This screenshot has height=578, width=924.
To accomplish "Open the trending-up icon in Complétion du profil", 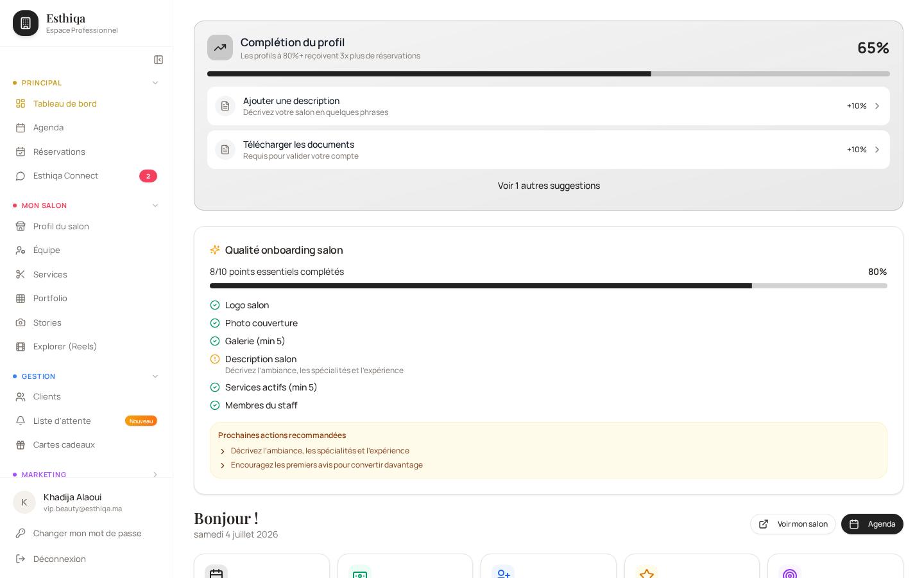I will coord(220,48).
